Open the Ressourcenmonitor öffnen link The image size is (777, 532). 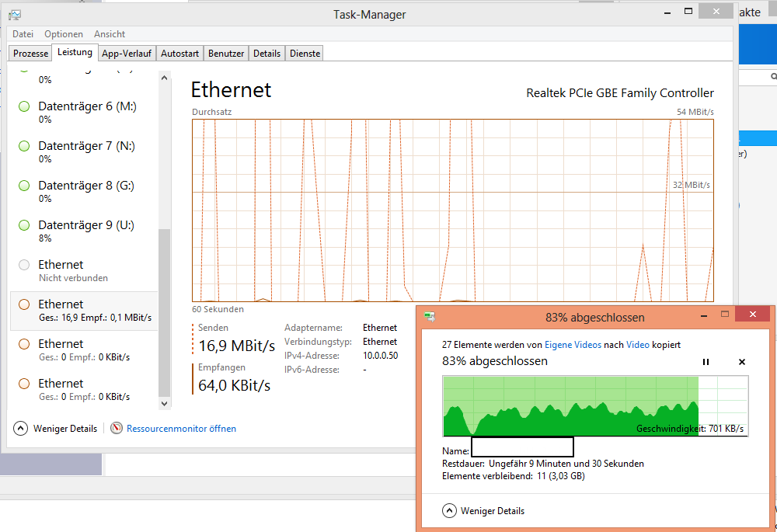point(181,428)
